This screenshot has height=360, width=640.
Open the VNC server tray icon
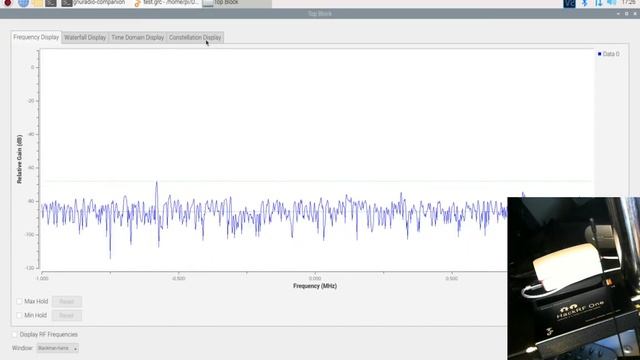569,3
